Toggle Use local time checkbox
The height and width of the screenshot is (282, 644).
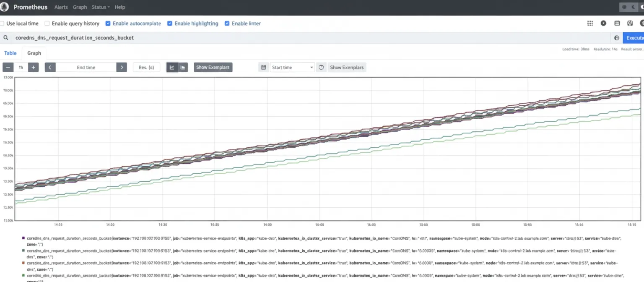[2, 23]
